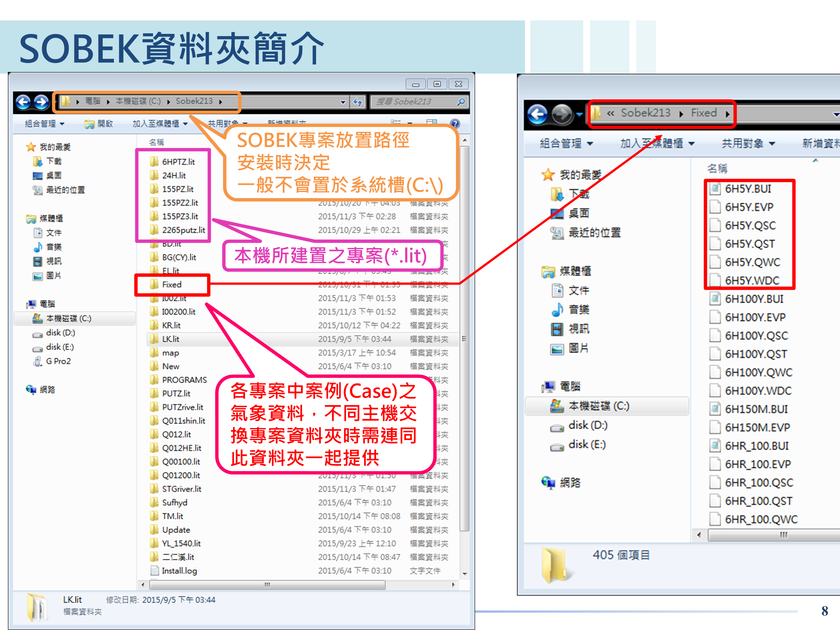Screen dimensions: 840x630
Task: Click the horizontal scrollbar in the Fixed window
Action: coord(774,535)
